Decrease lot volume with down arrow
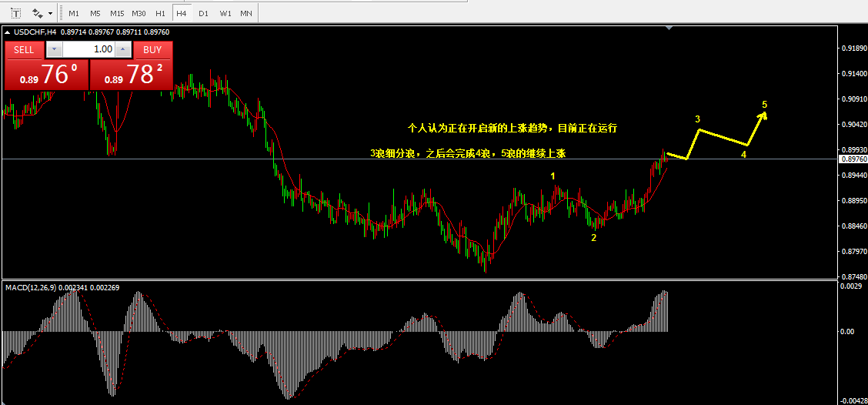The width and height of the screenshot is (868, 405). 54,49
